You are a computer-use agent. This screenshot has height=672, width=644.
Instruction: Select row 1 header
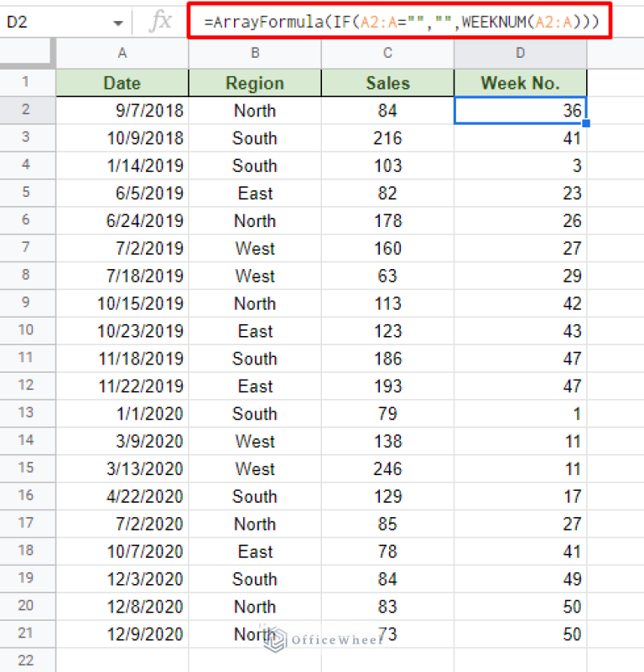(x=27, y=83)
